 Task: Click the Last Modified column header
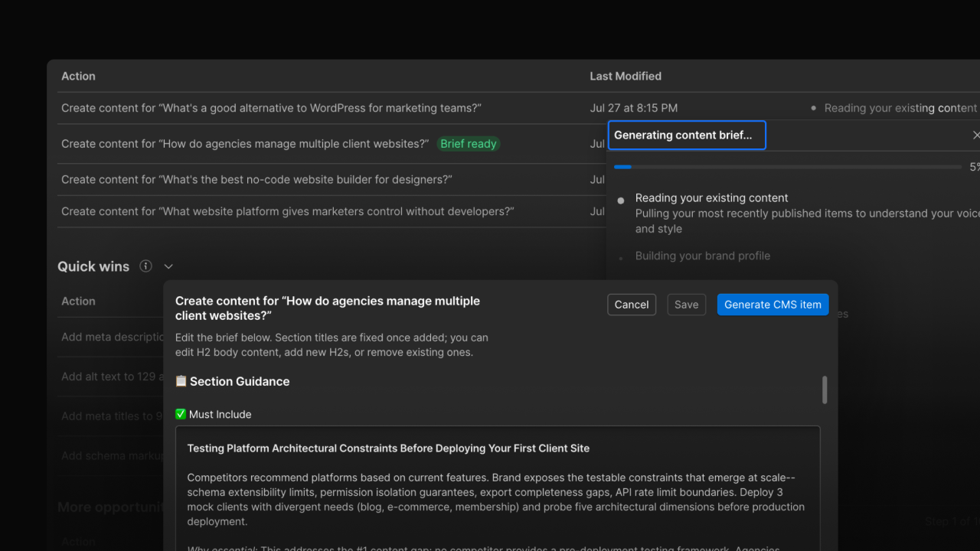[x=626, y=77]
